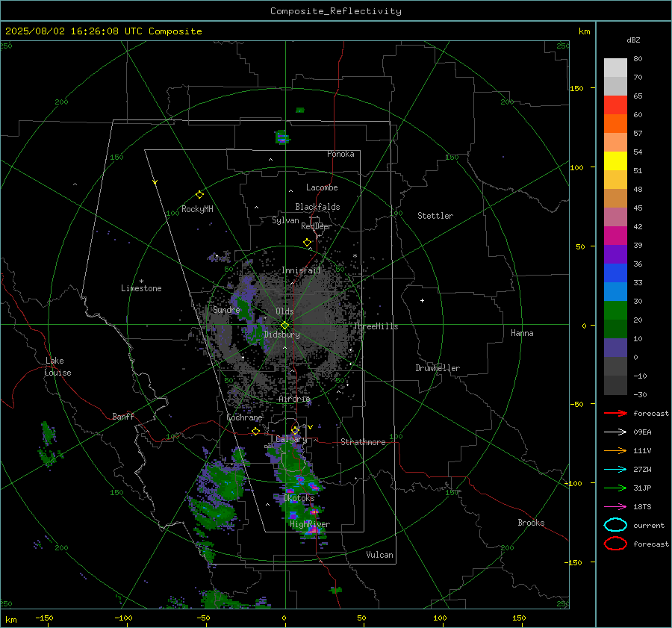The width and height of the screenshot is (672, 628).
Task: Click the 'Brooks' map label
Action: [531, 523]
